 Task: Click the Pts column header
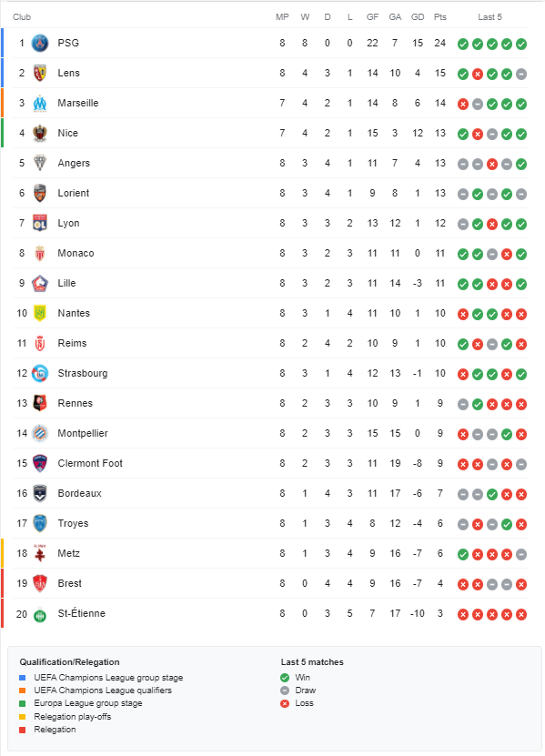[439, 17]
